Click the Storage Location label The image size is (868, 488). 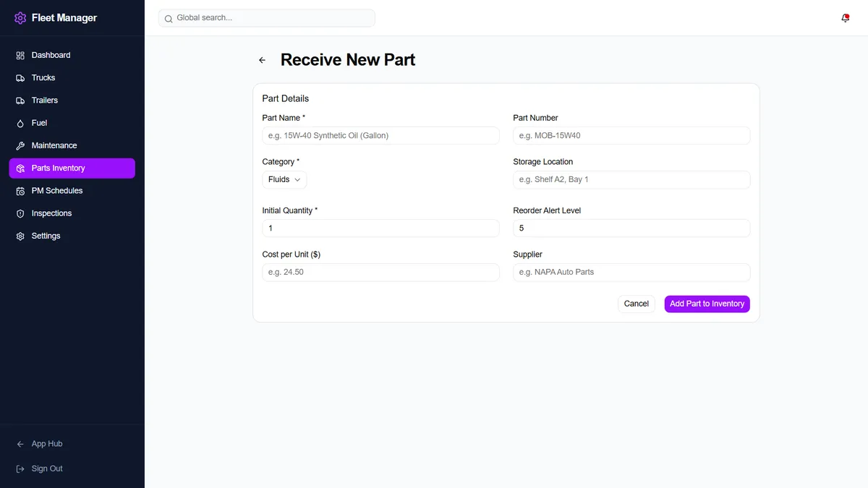(x=542, y=162)
